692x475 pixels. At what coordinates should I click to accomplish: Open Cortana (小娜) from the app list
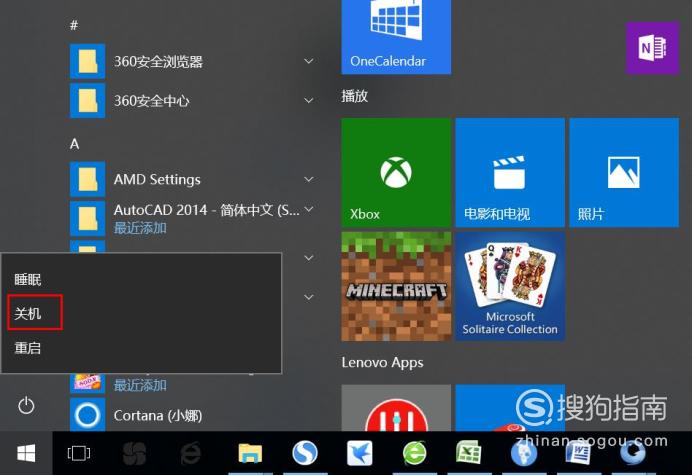pyautogui.click(x=137, y=415)
